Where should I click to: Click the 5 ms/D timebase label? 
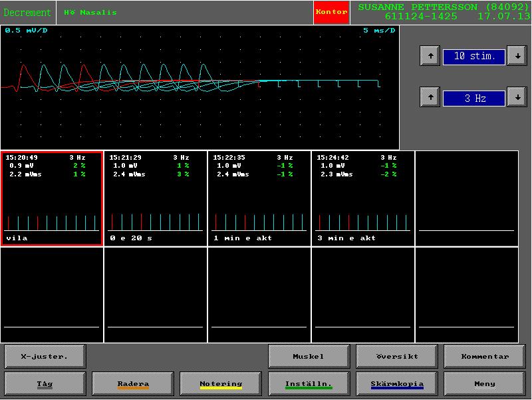pyautogui.click(x=379, y=30)
